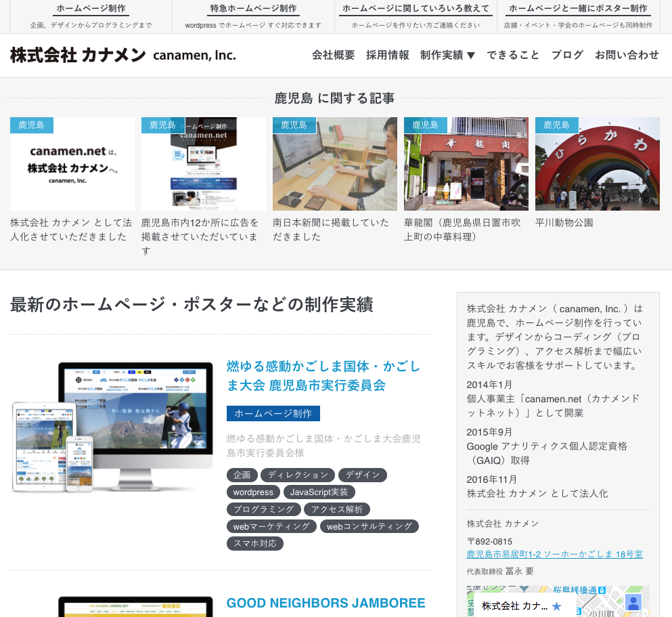Open the 会社概要 menu item
Image resolution: width=672 pixels, height=617 pixels.
coord(334,56)
